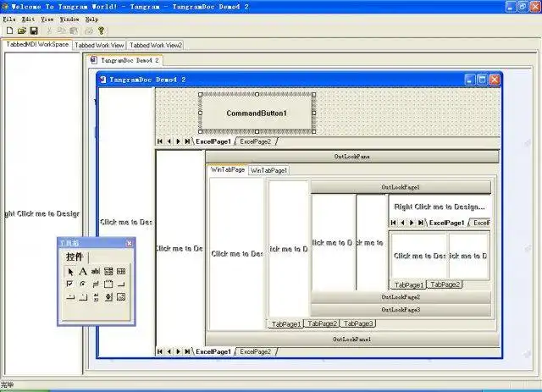542x392 pixels.
Task: Switch to the Tabbed Work View2 tab
Action: [x=156, y=45]
